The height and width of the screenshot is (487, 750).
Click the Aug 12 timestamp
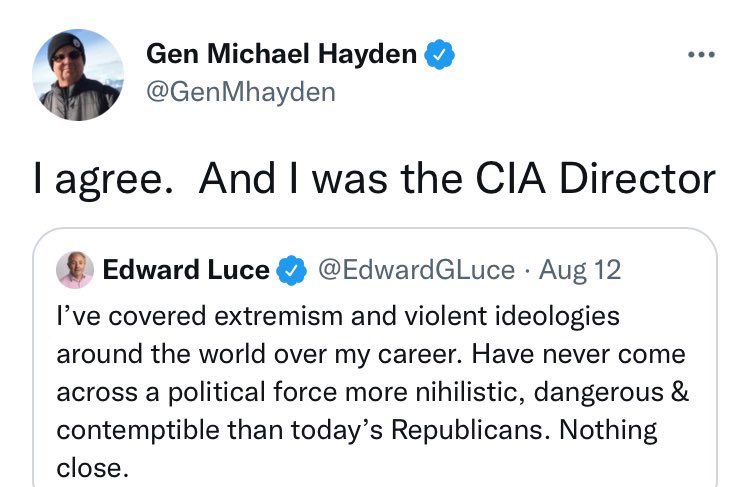[x=581, y=270]
